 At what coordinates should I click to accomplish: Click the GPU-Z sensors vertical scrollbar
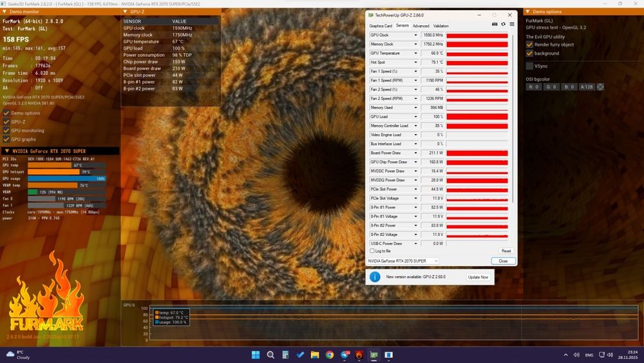(x=513, y=119)
